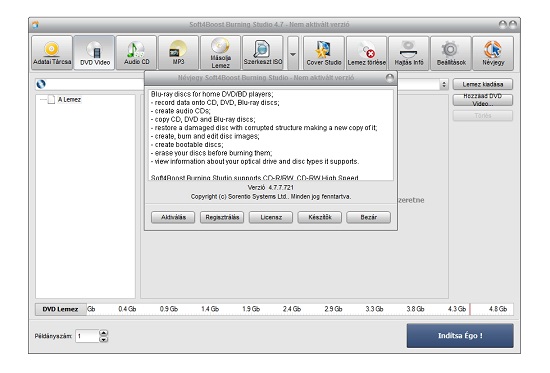The height and width of the screenshot is (373, 550).
Task: Open the drive selection dropdown arrows
Action: 444,85
